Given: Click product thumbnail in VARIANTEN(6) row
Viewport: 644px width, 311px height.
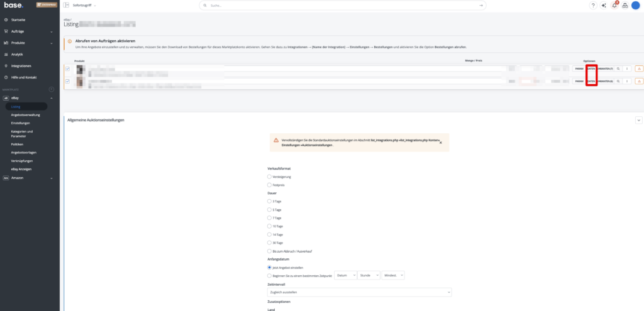Looking at the screenshot, I should (x=80, y=82).
